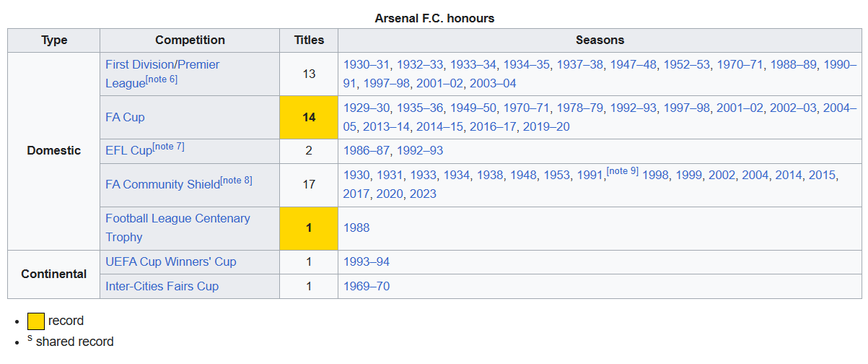Click the gold FA Cup titles cell
Image resolution: width=868 pixels, height=364 pixels.
point(309,117)
